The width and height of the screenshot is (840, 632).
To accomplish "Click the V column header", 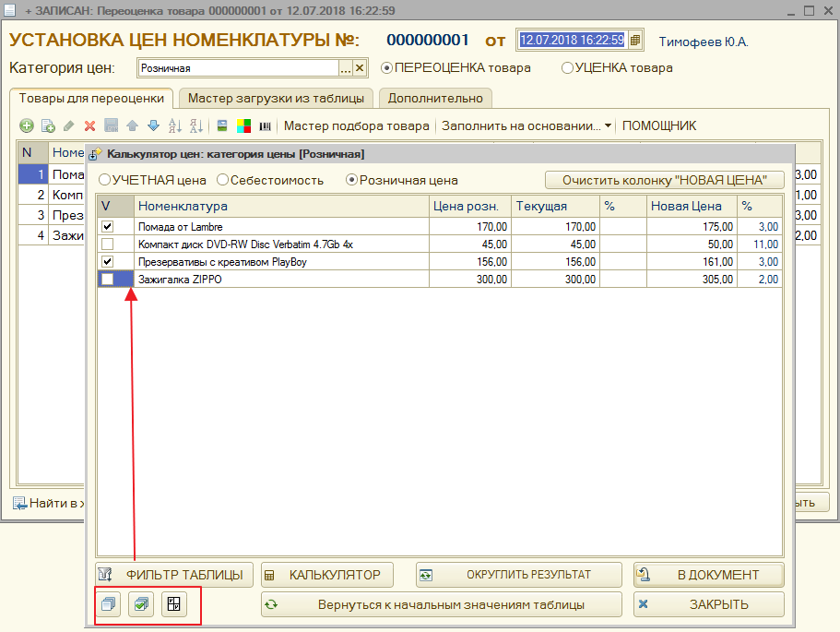I will pos(115,207).
